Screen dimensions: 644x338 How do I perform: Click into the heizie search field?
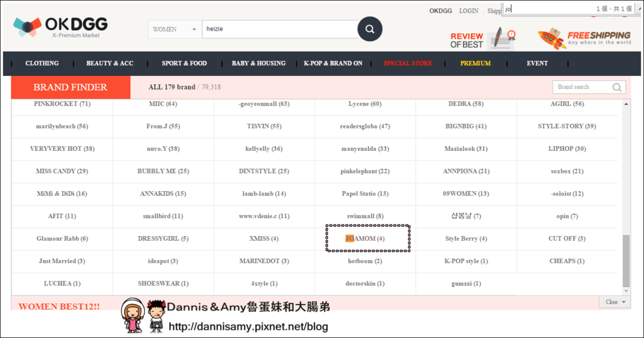click(x=279, y=29)
